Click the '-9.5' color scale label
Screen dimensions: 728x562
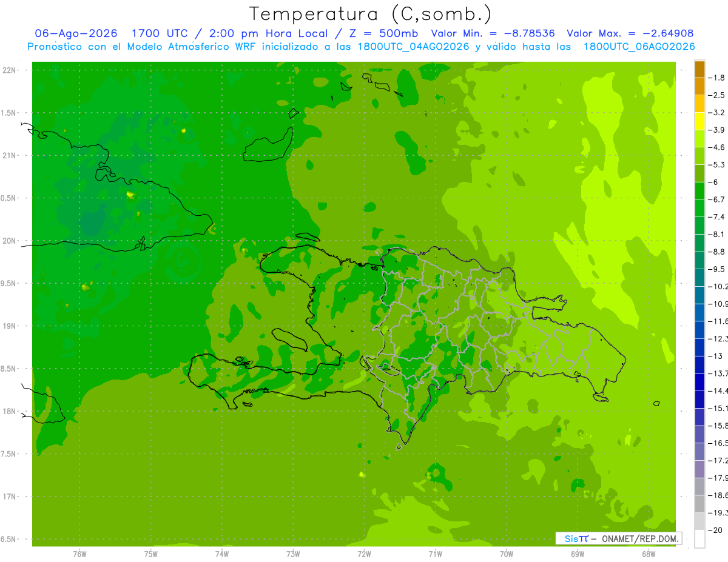[716, 269]
